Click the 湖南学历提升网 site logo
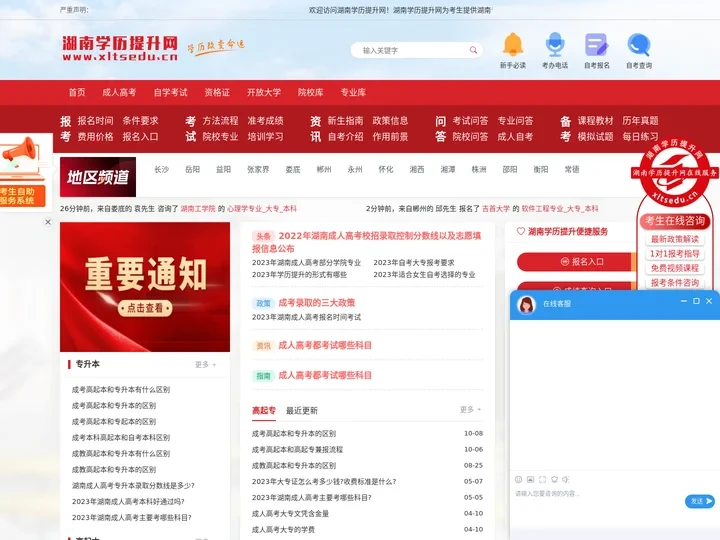 [x=120, y=48]
